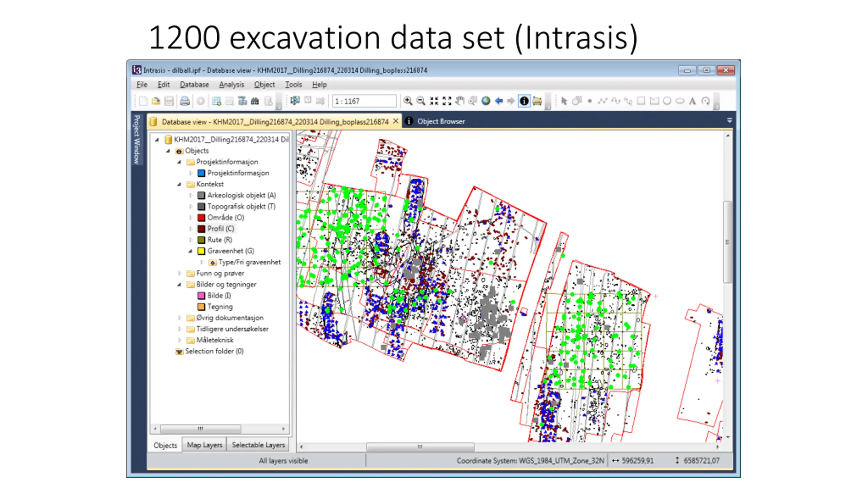Switch to the Objects tab
This screenshot has height=488, width=868.
pos(165,445)
